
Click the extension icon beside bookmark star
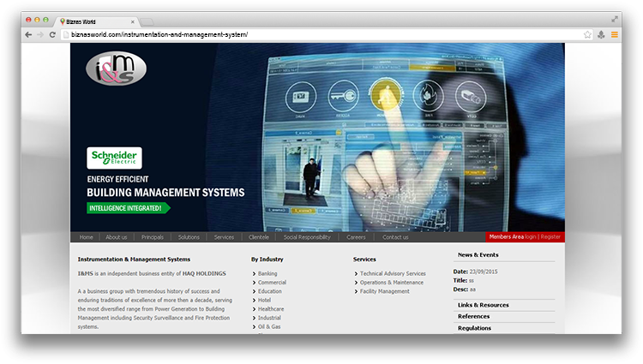(601, 34)
